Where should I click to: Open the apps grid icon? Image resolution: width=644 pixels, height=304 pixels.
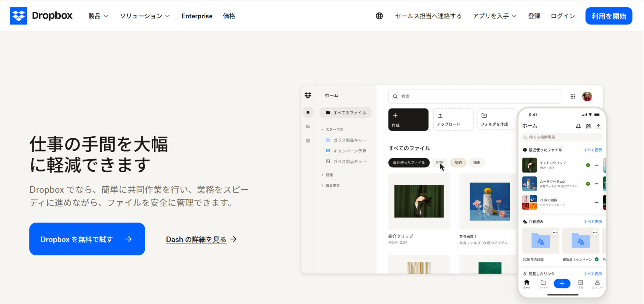pos(573,97)
